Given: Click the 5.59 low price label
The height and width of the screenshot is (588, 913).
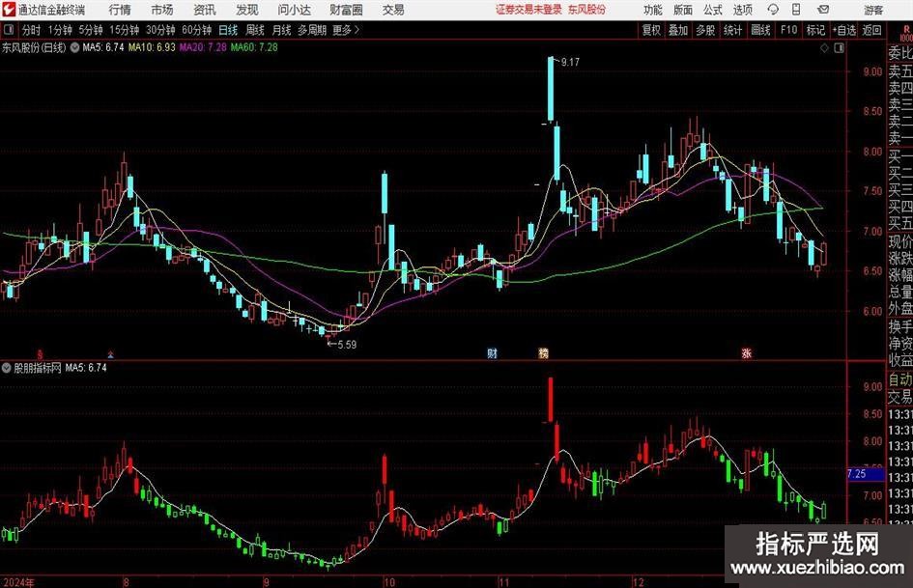Looking at the screenshot, I should (x=347, y=345).
